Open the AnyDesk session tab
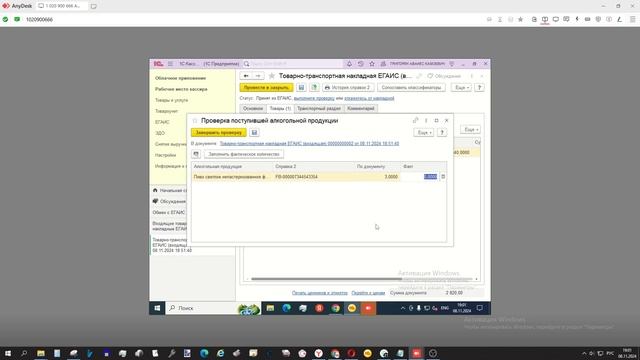Image resolution: width=640 pixels, height=360 pixels. 62,6
